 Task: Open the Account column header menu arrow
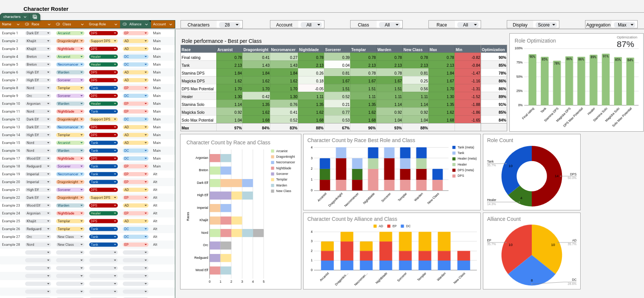(171, 25)
